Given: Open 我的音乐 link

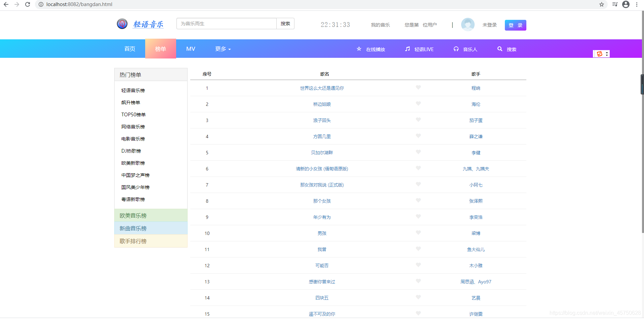Looking at the screenshot, I should click(380, 25).
